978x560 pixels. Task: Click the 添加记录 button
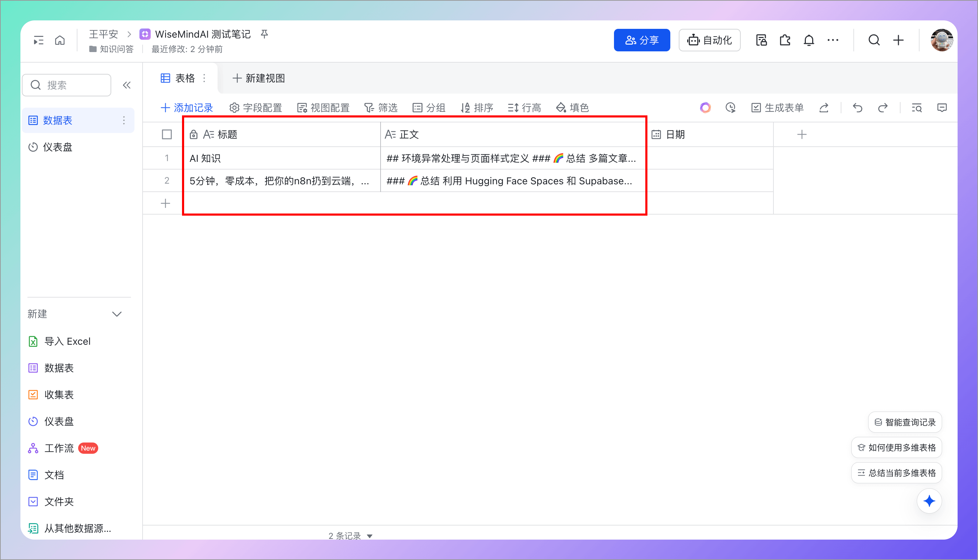pyautogui.click(x=187, y=108)
